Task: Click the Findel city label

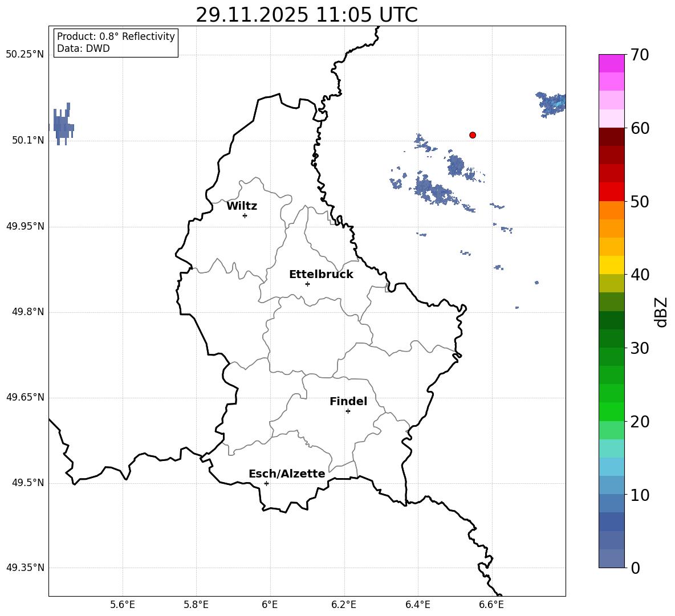Action: pos(348,401)
